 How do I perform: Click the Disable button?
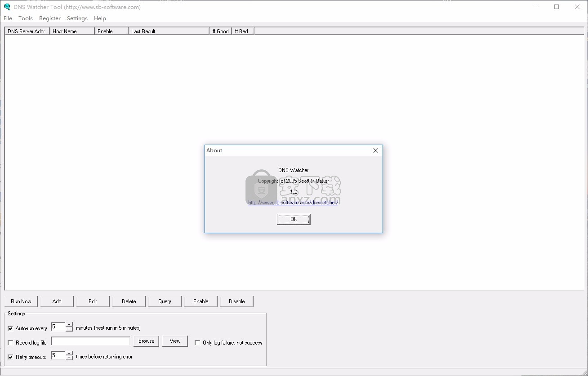237,301
